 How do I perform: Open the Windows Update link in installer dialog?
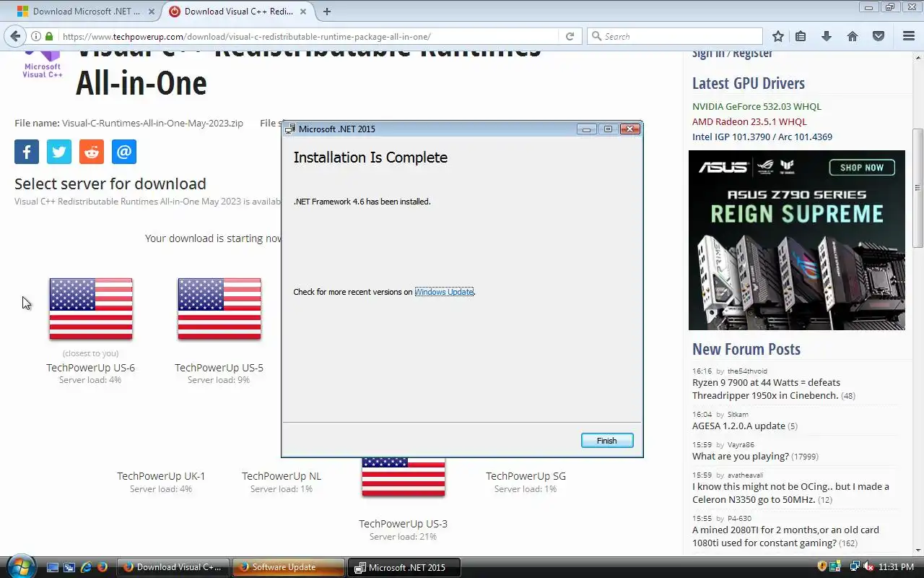coord(444,292)
